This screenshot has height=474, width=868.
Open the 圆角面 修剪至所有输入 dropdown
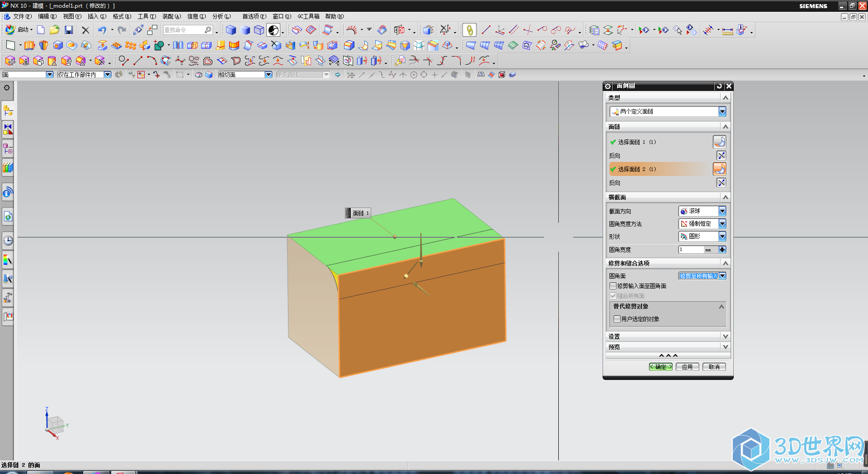(722, 276)
